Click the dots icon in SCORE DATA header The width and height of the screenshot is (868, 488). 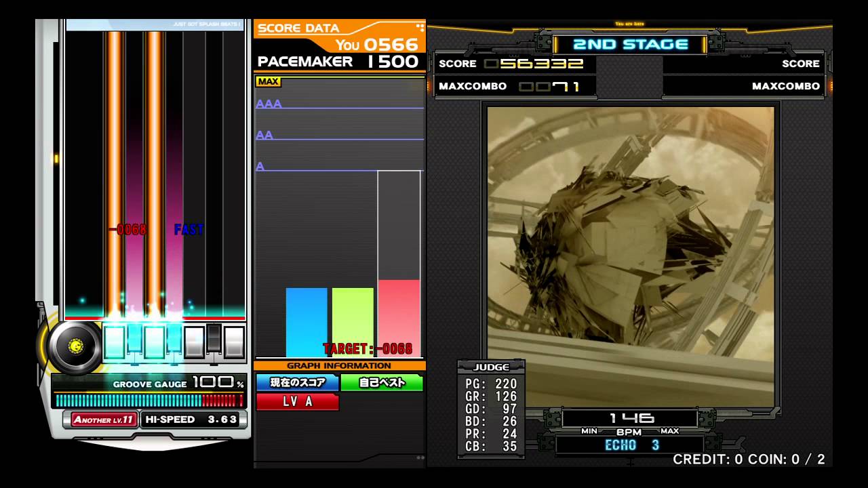click(420, 28)
